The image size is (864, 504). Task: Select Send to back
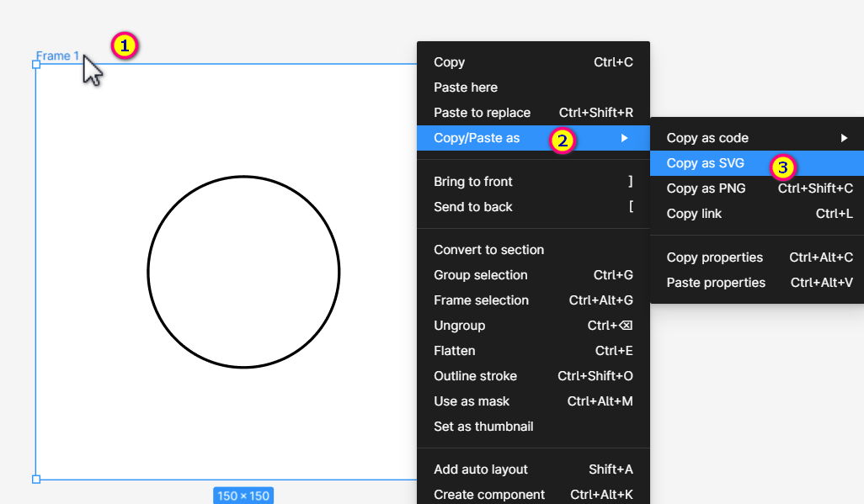[473, 207]
